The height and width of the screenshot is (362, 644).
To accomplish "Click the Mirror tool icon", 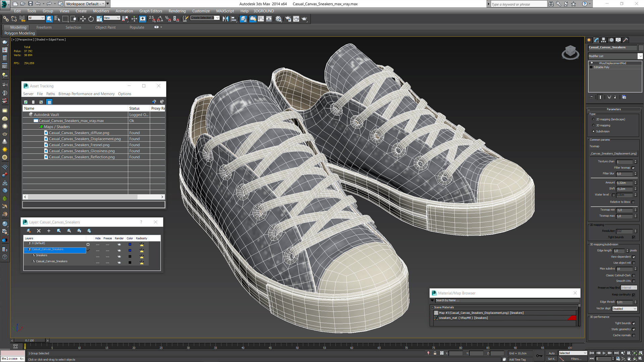I will click(x=225, y=19).
